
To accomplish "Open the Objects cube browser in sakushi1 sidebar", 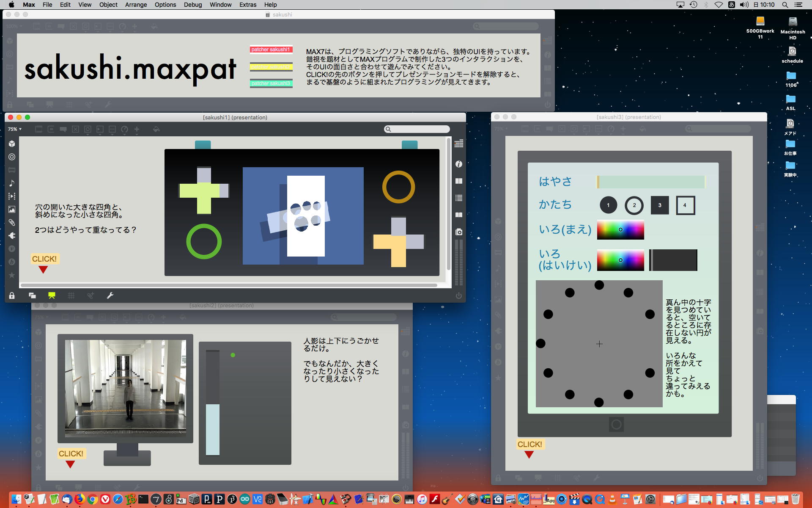I will (x=12, y=144).
